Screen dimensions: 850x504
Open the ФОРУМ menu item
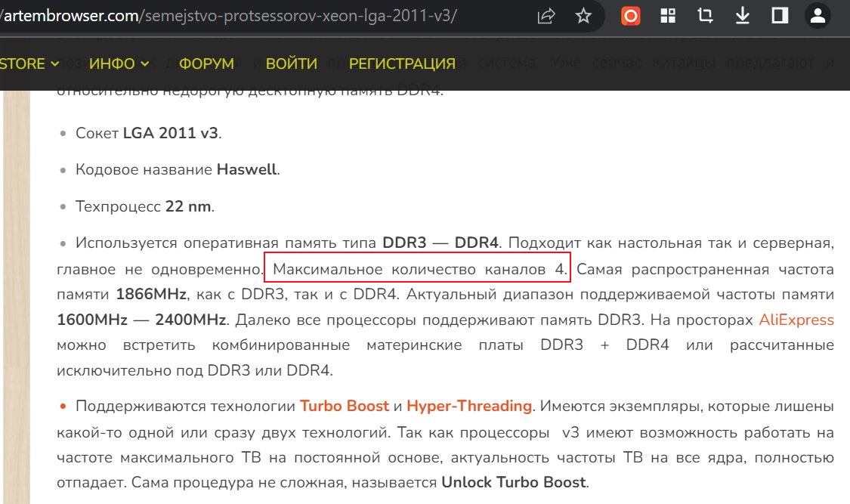206,63
